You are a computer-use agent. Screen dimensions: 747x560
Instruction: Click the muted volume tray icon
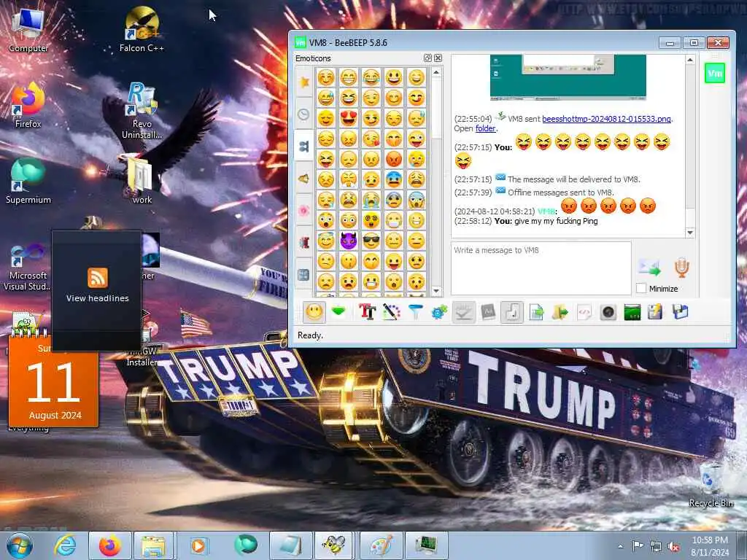673,547
